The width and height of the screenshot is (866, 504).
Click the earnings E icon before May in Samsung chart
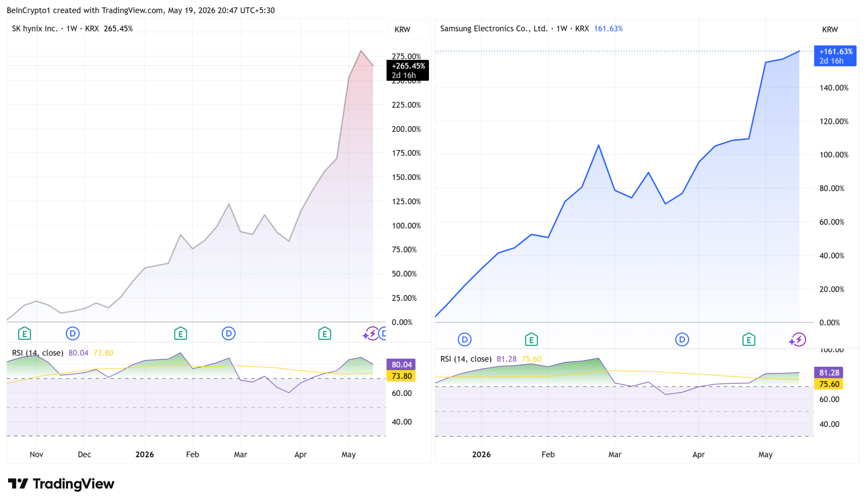(749, 339)
